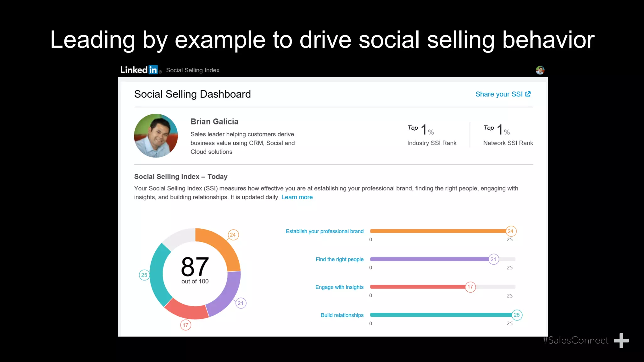Select Engage with insights link
The height and width of the screenshot is (362, 644).
pyautogui.click(x=339, y=287)
